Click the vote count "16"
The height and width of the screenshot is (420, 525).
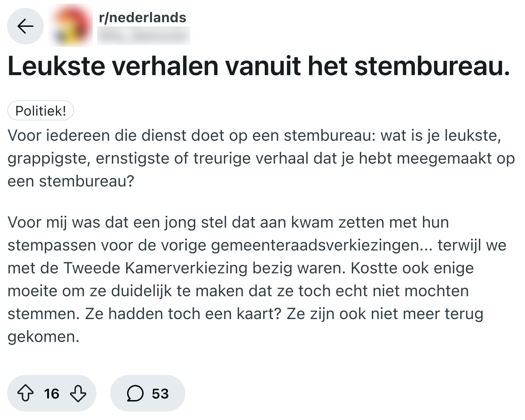52,394
